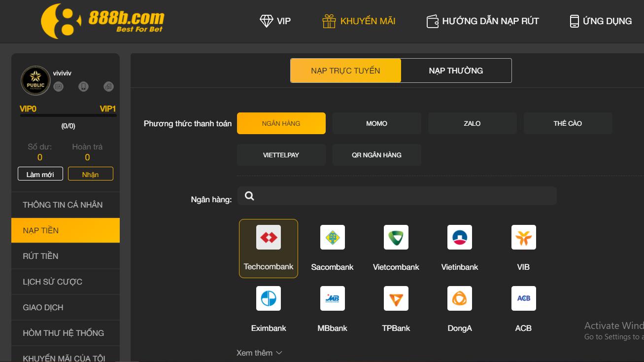Click the Eximbank label
Screen dimensions: 644x362
point(269,328)
